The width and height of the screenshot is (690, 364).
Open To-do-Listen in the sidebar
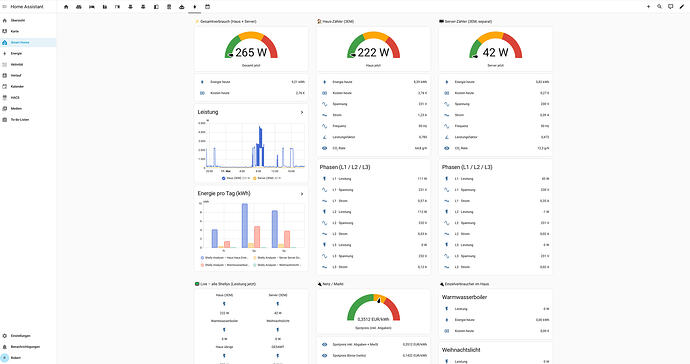pyautogui.click(x=28, y=119)
